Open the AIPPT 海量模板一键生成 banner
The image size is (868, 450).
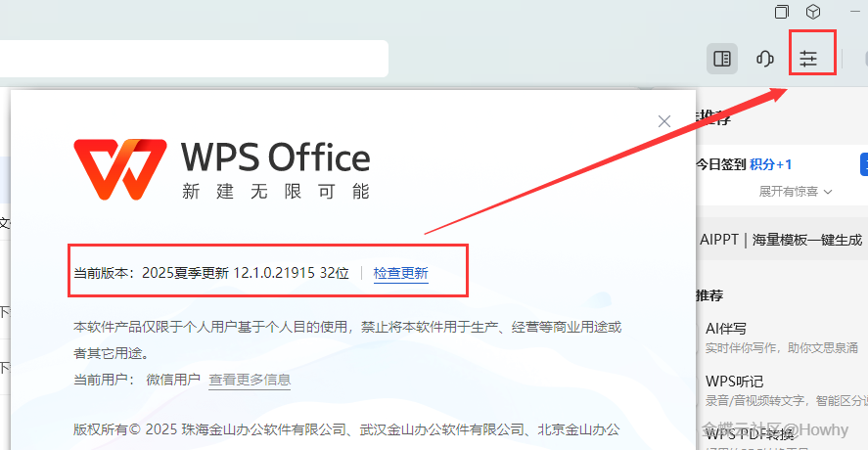point(781,240)
